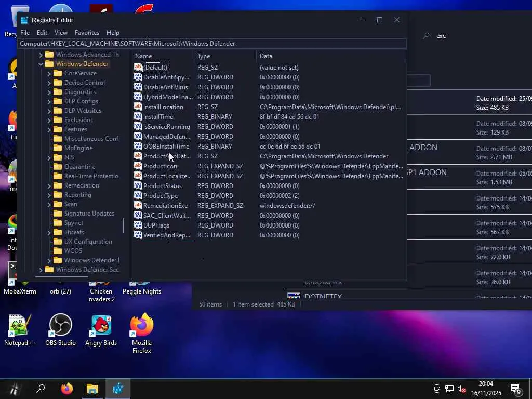Screen dimensions: 532x399
Task: Select the DisableAntiVirus DWORD icon
Action: [x=138, y=87]
